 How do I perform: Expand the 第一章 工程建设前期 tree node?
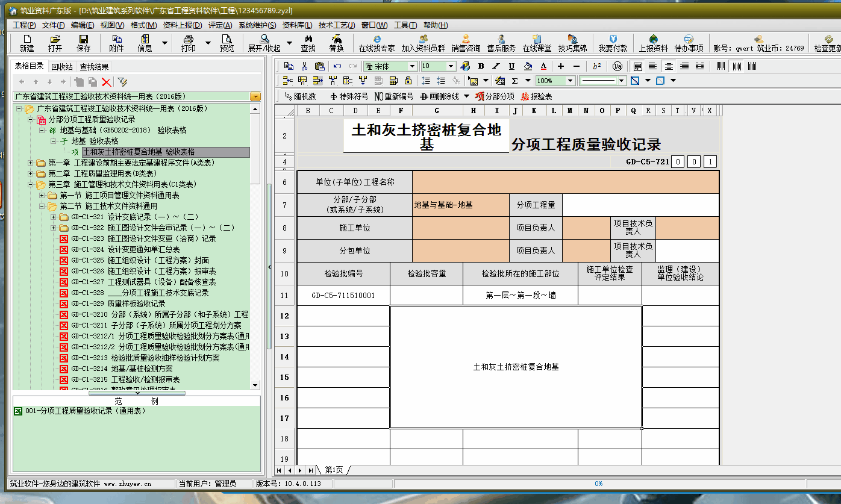point(31,163)
